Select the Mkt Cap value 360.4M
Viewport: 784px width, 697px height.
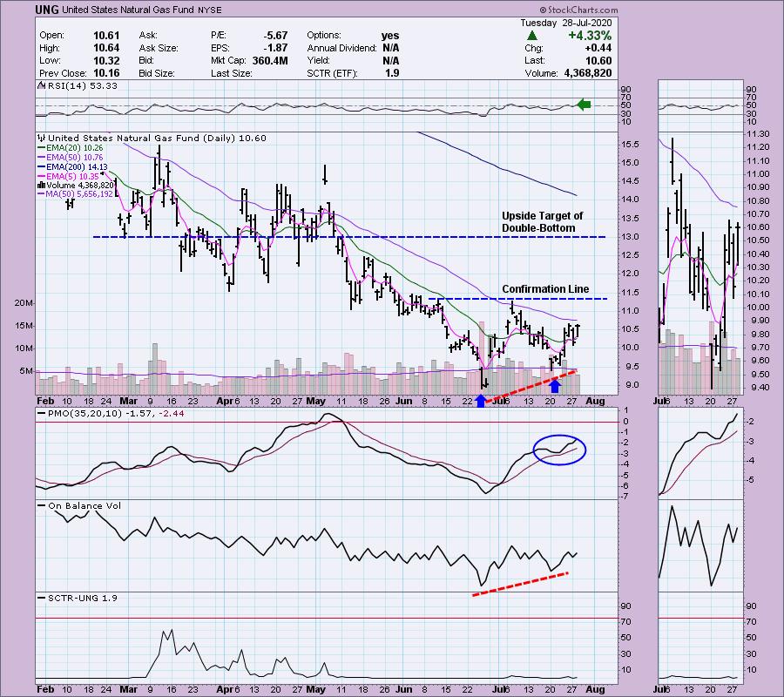tap(270, 60)
